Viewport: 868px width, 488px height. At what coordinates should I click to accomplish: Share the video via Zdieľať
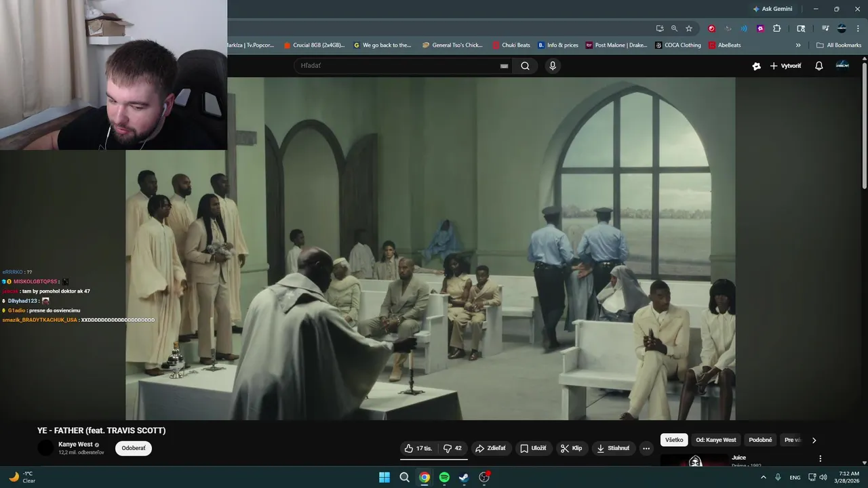[x=490, y=448]
